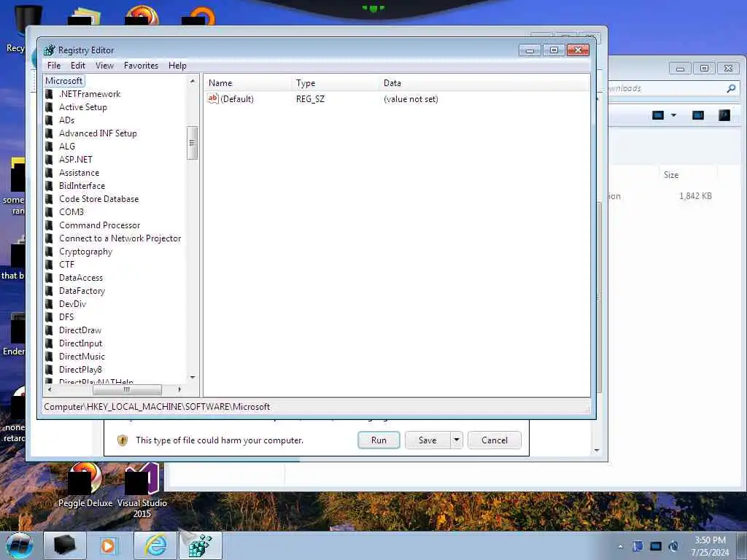The width and height of the screenshot is (747, 560).
Task: Open the Windows Start orb
Action: 19,545
